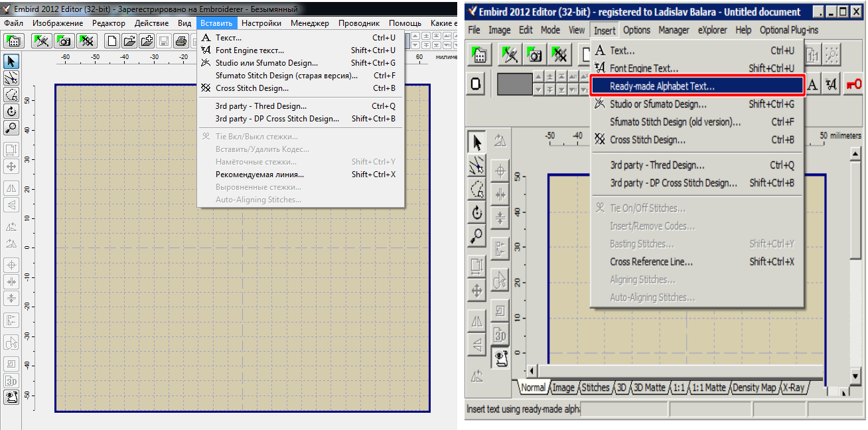Open Настройки menu in Russian window
This screenshot has width=868, height=430.
(x=261, y=23)
